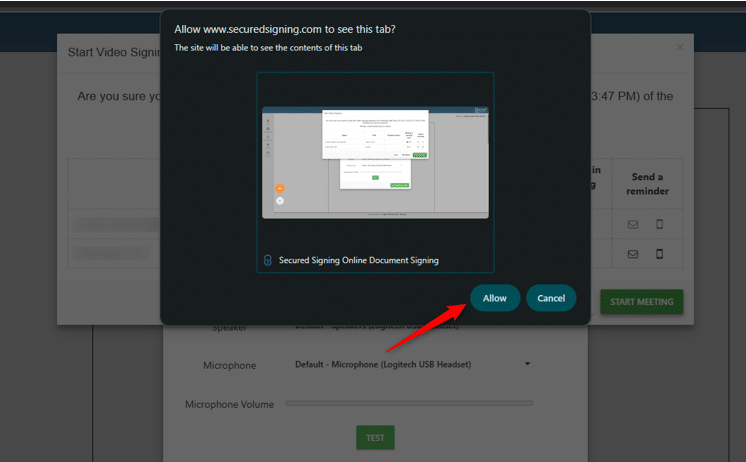
Task: Click second row email reminder envelope icon
Action: [x=632, y=255]
